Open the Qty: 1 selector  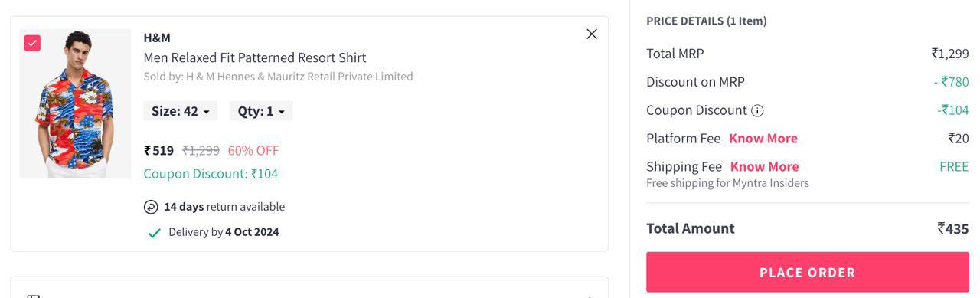pos(261,111)
